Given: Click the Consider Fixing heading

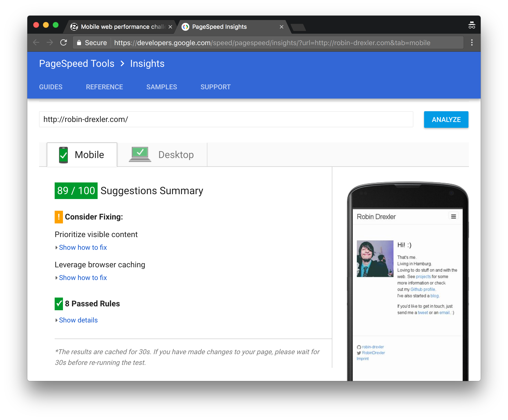Looking at the screenshot, I should click(94, 217).
